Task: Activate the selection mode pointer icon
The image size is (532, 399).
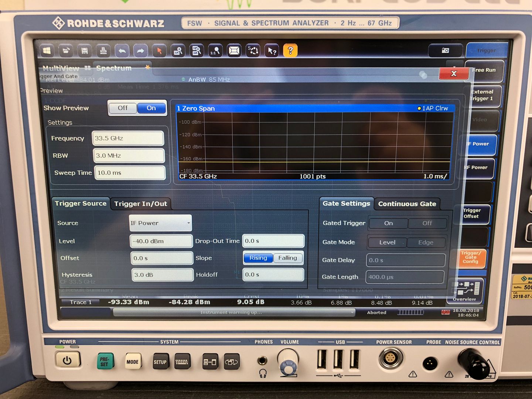Action: click(x=159, y=51)
